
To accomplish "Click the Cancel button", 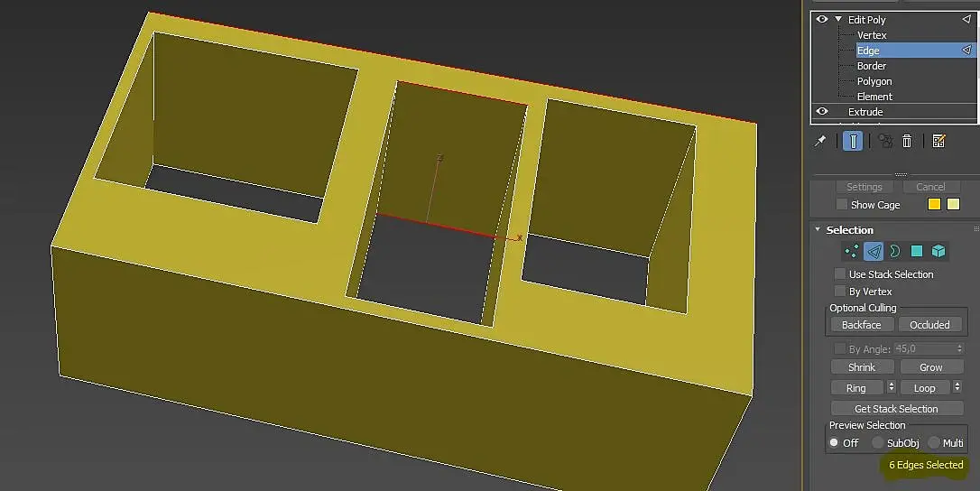I will [x=930, y=187].
